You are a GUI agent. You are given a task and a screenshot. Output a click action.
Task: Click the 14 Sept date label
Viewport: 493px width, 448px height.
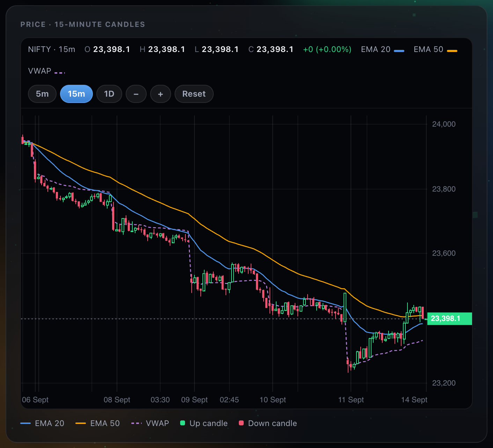(x=414, y=400)
